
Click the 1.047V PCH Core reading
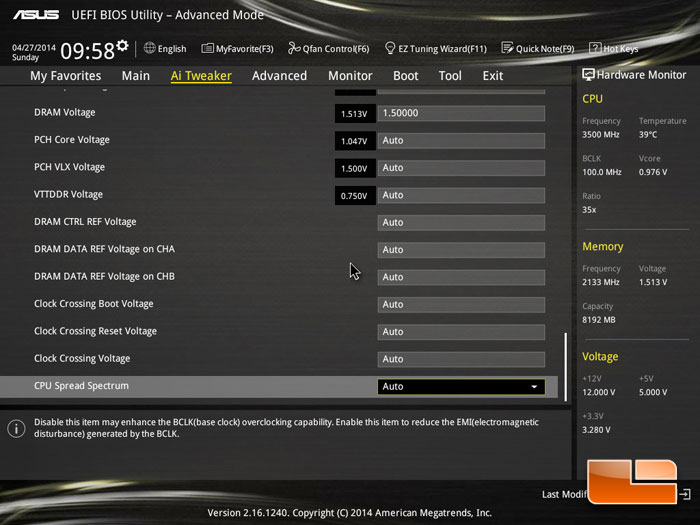[x=355, y=141]
